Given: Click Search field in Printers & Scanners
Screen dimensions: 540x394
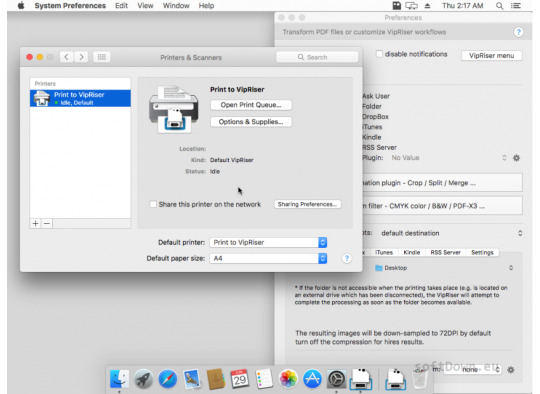Looking at the screenshot, I should click(317, 57).
